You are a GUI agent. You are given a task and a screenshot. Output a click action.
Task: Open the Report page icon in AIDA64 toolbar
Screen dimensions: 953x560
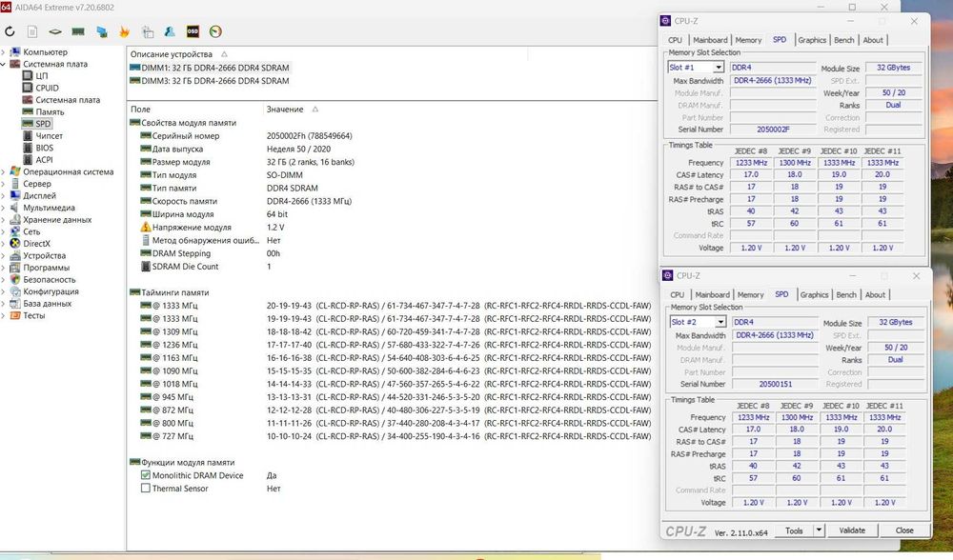[x=32, y=31]
